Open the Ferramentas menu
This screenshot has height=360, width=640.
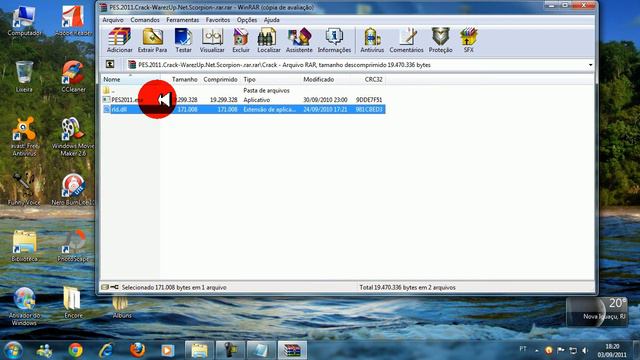tap(182, 20)
